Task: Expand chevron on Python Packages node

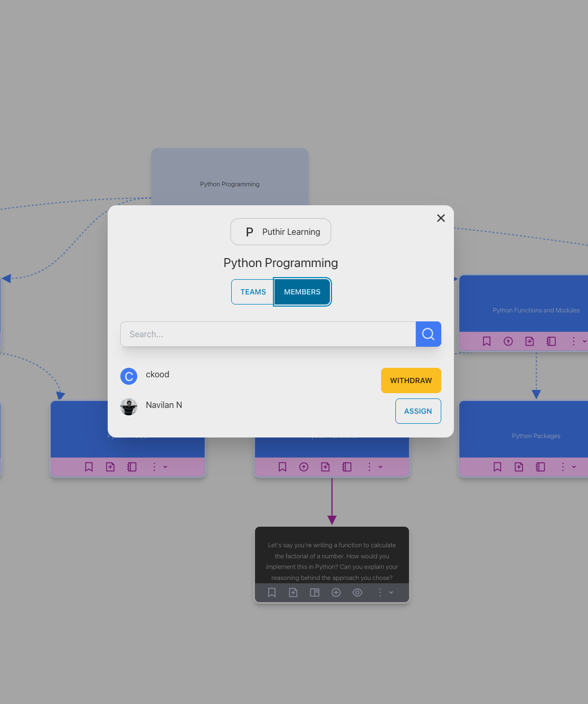Action: click(x=574, y=467)
